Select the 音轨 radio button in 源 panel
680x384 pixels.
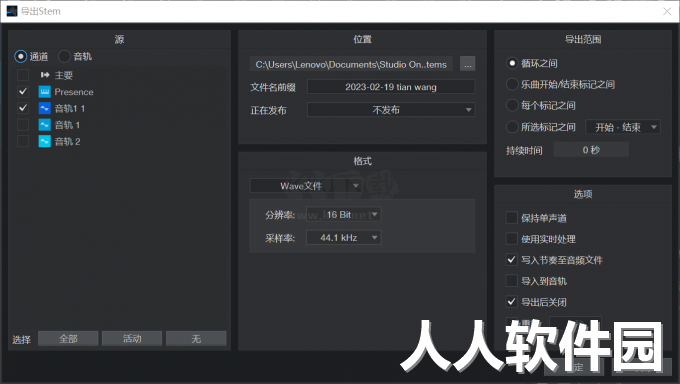click(64, 56)
